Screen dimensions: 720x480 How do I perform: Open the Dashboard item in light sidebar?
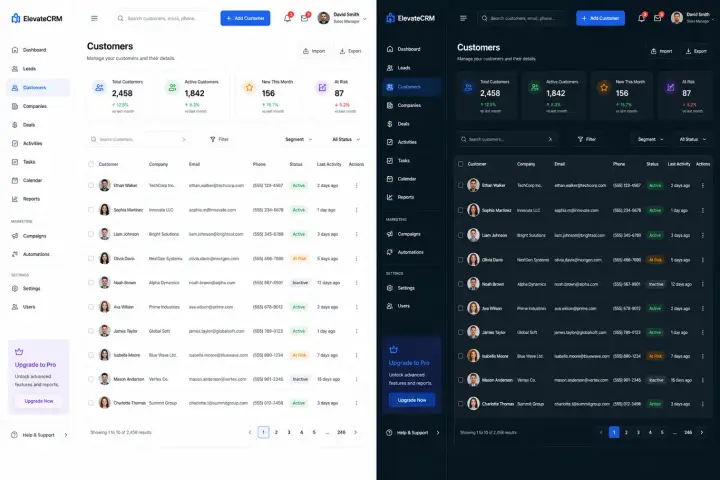38,50
